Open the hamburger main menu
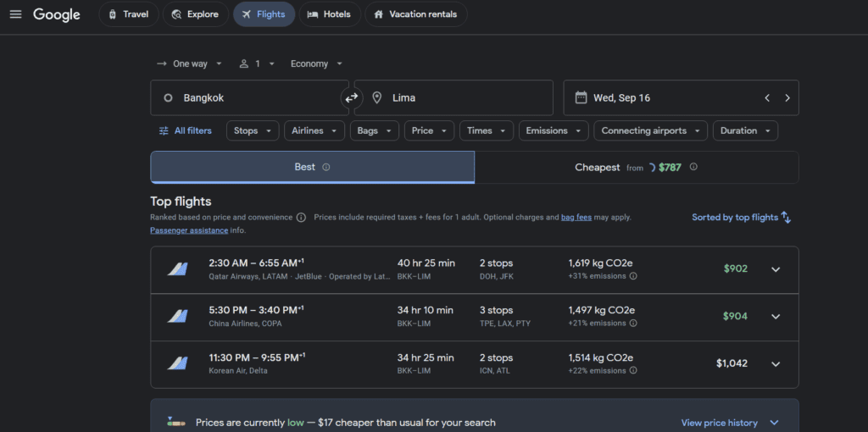The image size is (868, 432). pos(15,14)
